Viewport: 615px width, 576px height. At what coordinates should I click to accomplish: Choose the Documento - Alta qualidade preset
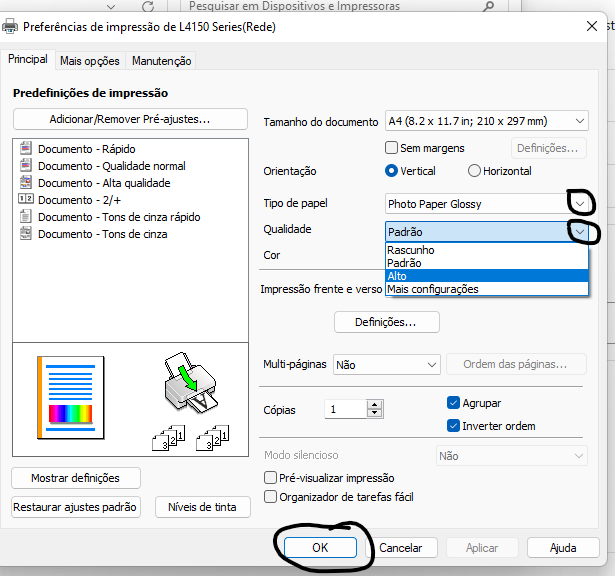click(x=104, y=183)
